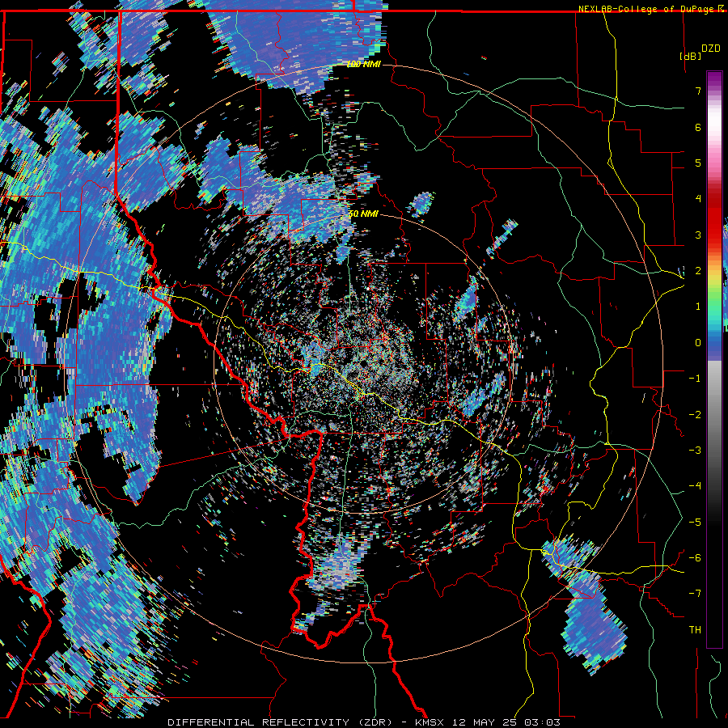
Task: Click the 1 value on color scale
Action: 698,307
